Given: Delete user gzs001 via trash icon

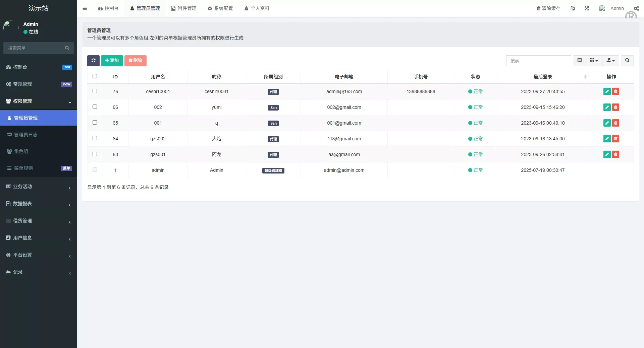Looking at the screenshot, I should (x=616, y=154).
